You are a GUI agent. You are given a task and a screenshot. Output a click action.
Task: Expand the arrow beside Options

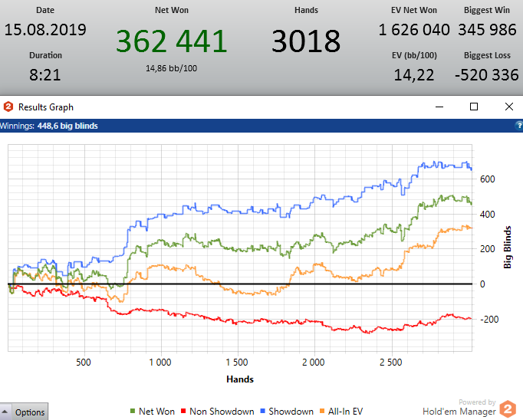(x=5, y=412)
